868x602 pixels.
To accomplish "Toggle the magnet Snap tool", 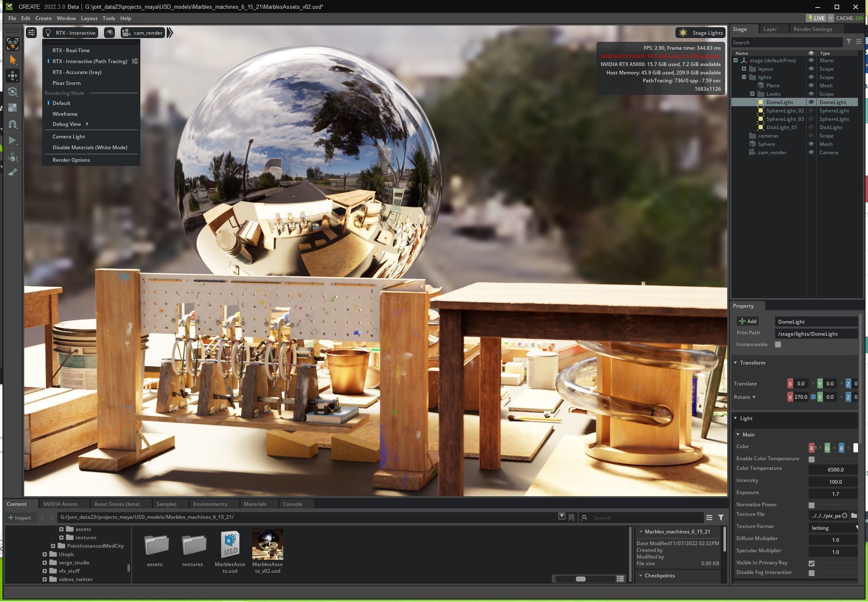I will (13, 124).
